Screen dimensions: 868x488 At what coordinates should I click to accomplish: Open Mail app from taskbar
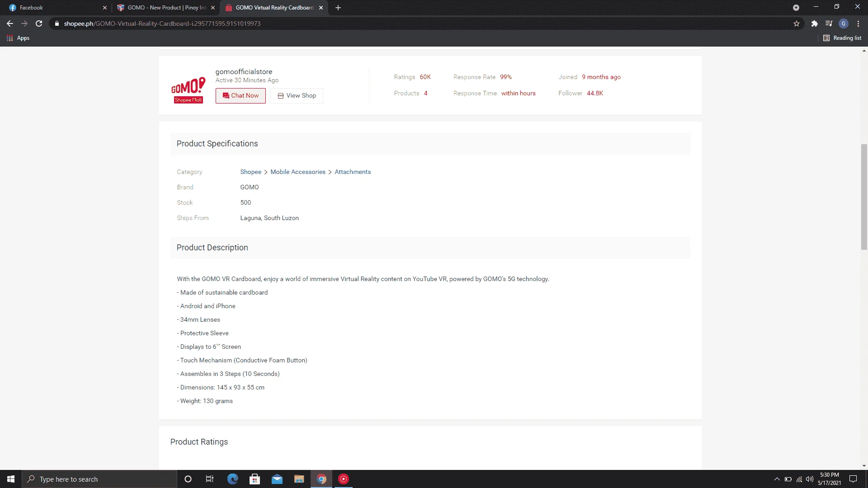point(277,479)
